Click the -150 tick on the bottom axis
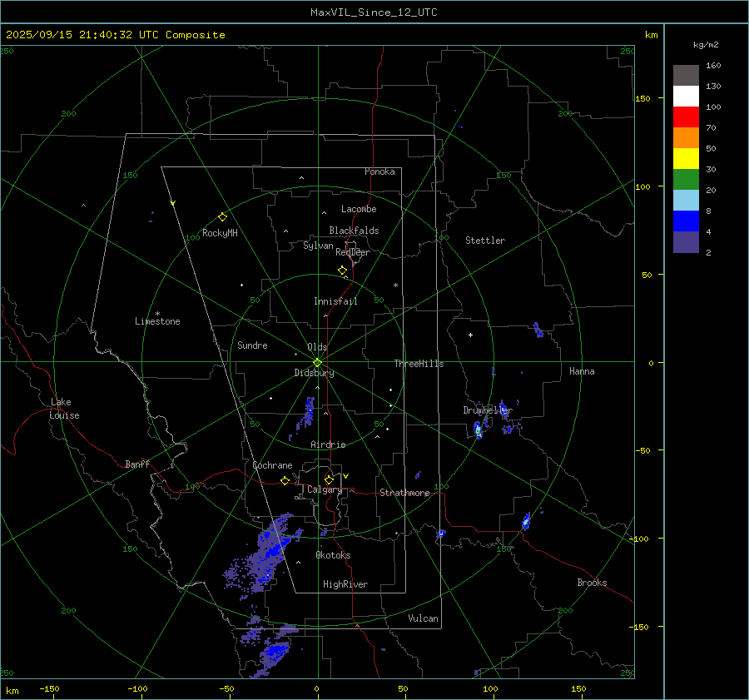 tap(49, 689)
